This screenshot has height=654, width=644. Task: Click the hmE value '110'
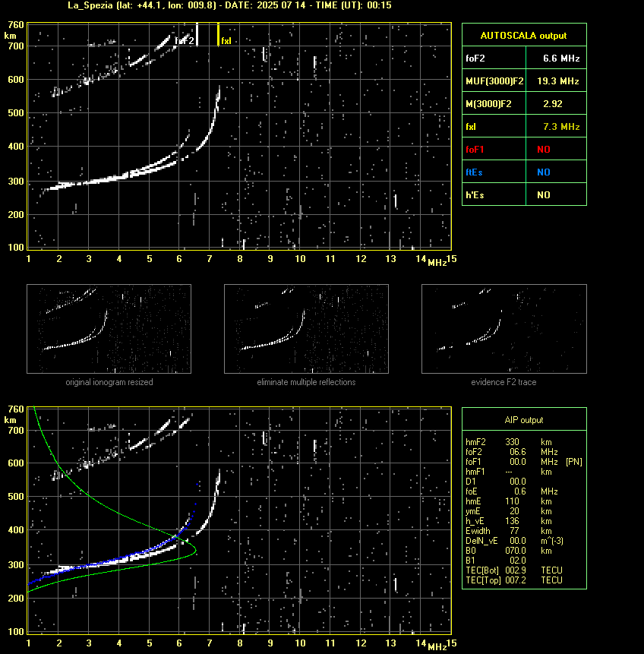[512, 501]
